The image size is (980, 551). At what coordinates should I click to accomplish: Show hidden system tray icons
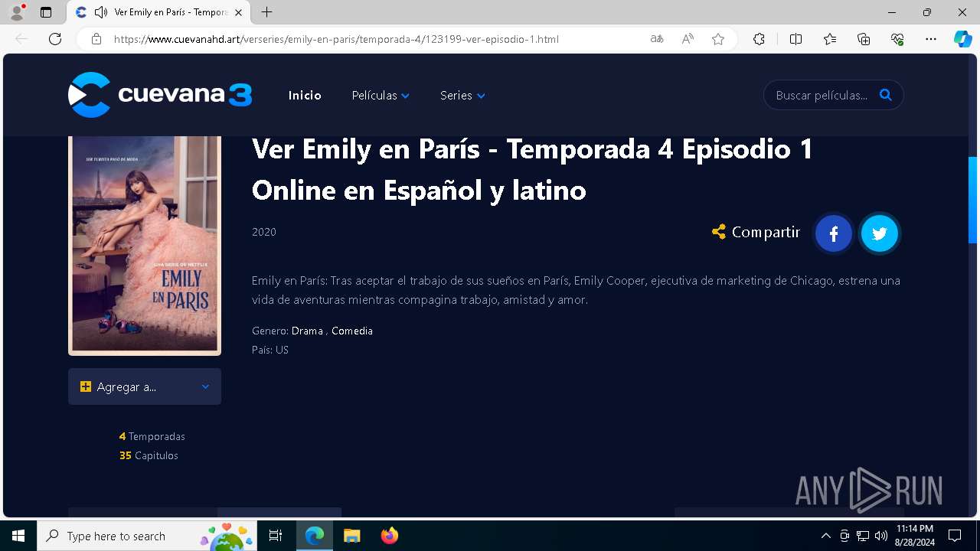pyautogui.click(x=825, y=536)
